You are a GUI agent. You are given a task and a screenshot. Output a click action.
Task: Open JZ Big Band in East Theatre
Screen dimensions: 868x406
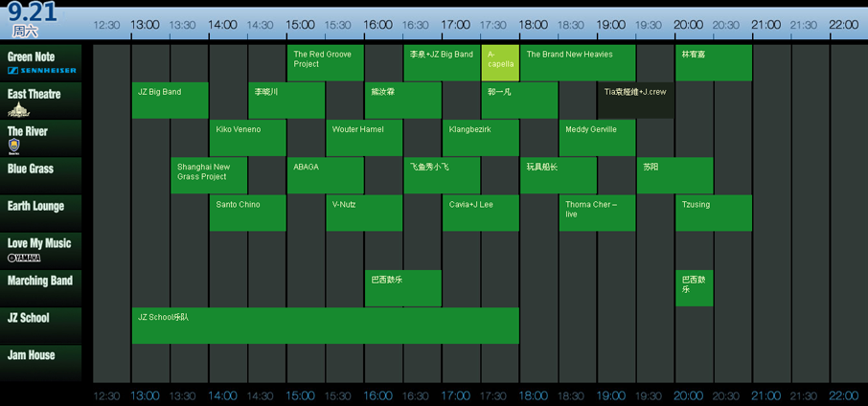coord(170,100)
